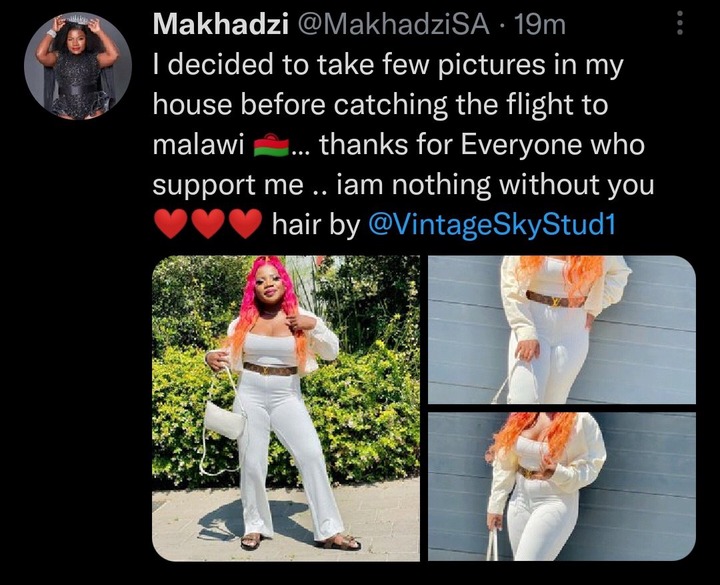
Task: Click the 'I decided to take few pictures' line
Action: coord(388,65)
